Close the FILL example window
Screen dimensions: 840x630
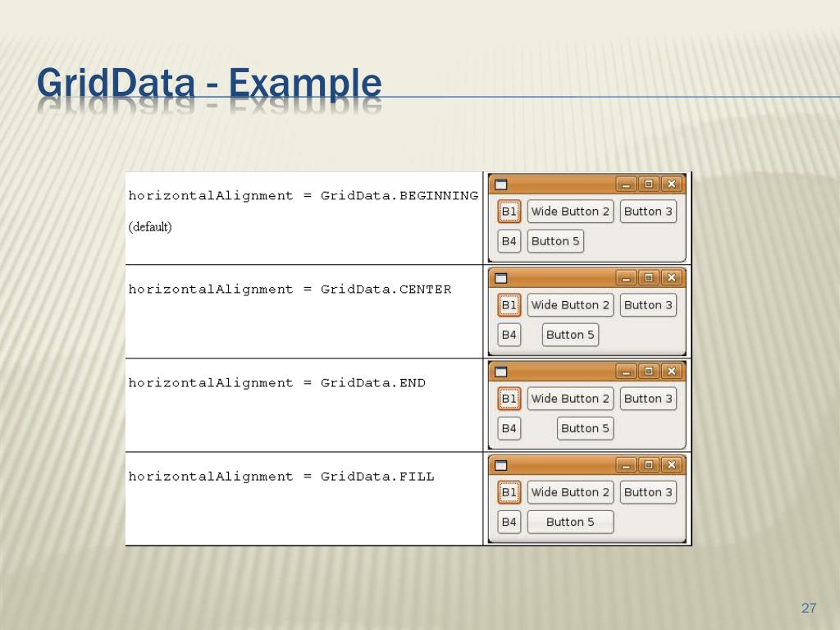point(672,466)
